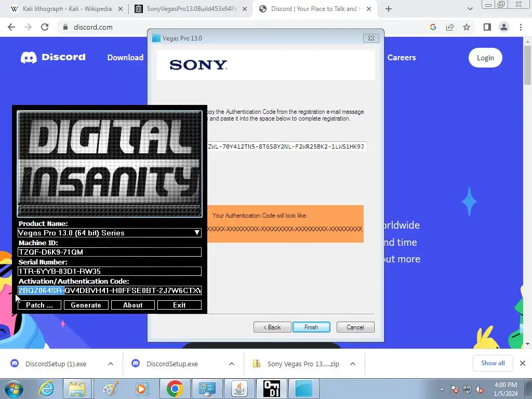The height and width of the screenshot is (399, 532).
Task: Click the authentication code entry box in Vegas dialog
Action: pos(287,147)
